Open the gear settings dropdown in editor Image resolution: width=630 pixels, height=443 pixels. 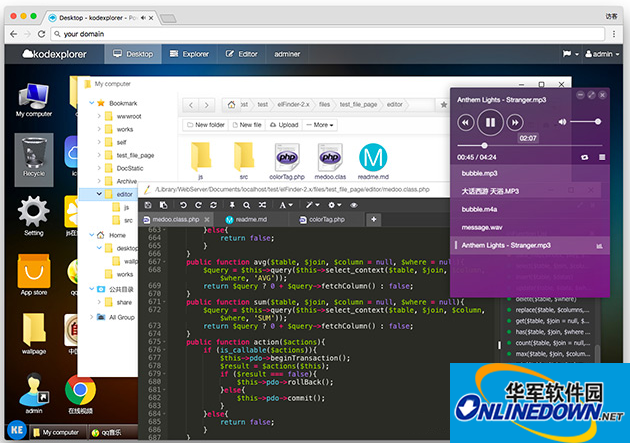coord(334,205)
